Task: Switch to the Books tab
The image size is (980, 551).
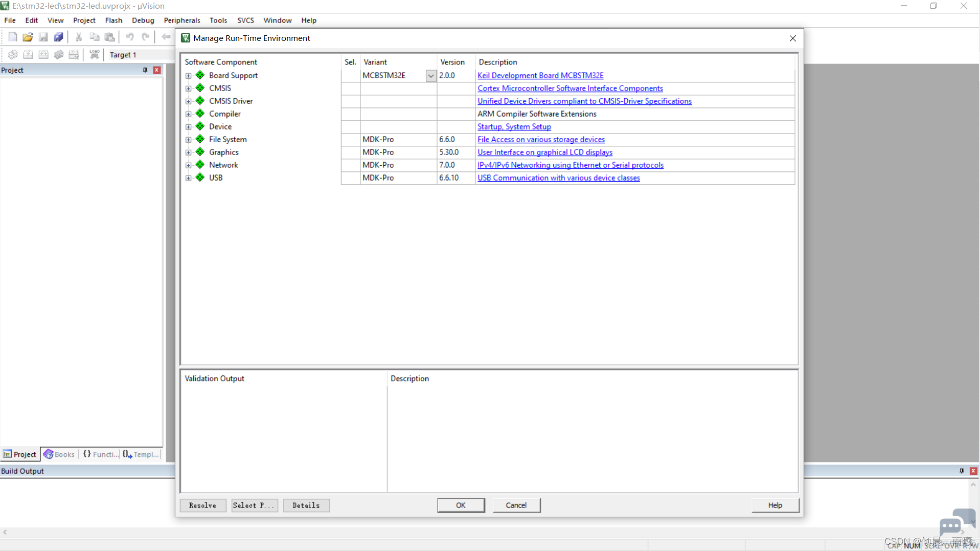Action: [59, 454]
